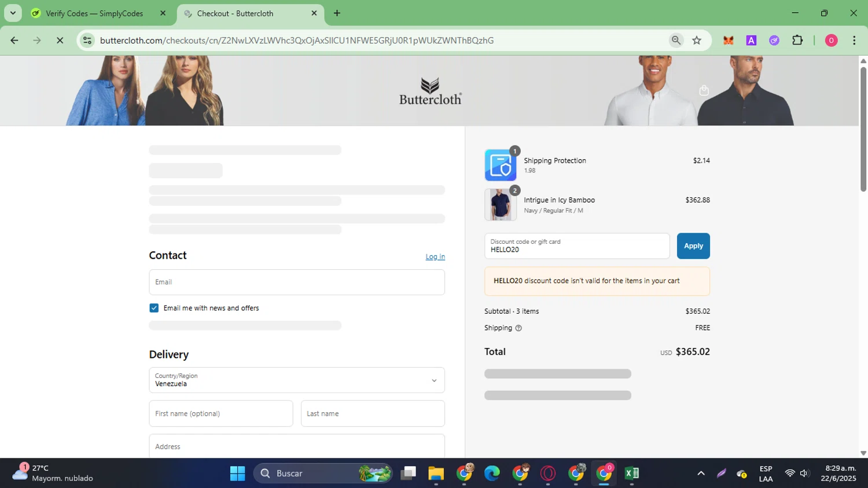Click the Total $365.02 amount
Screen dimensions: 868x488
693,351
